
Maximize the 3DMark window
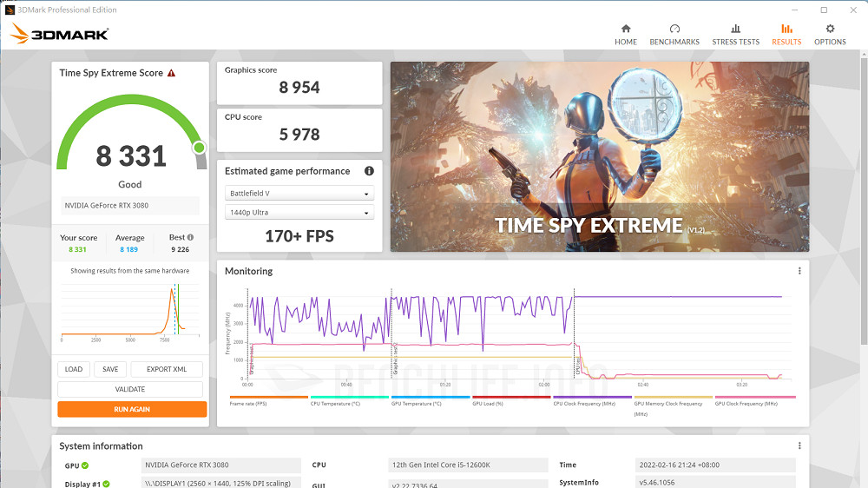coord(824,10)
